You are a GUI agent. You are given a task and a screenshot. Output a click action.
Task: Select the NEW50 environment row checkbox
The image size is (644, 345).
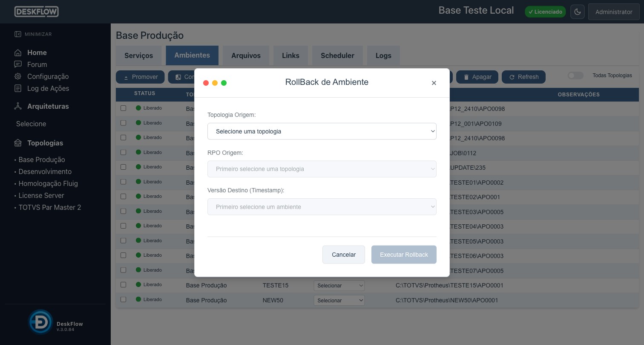[124, 299]
